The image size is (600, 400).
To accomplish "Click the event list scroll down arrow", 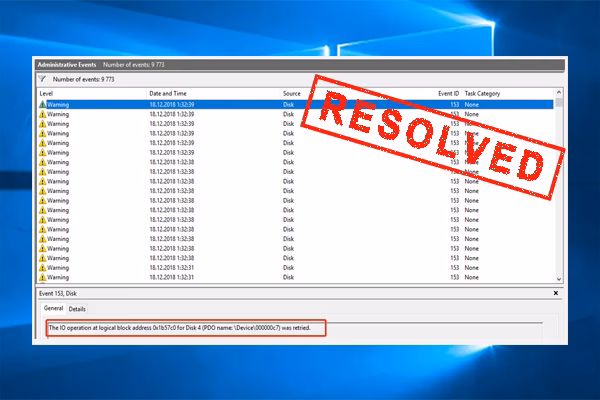I will click(x=559, y=279).
